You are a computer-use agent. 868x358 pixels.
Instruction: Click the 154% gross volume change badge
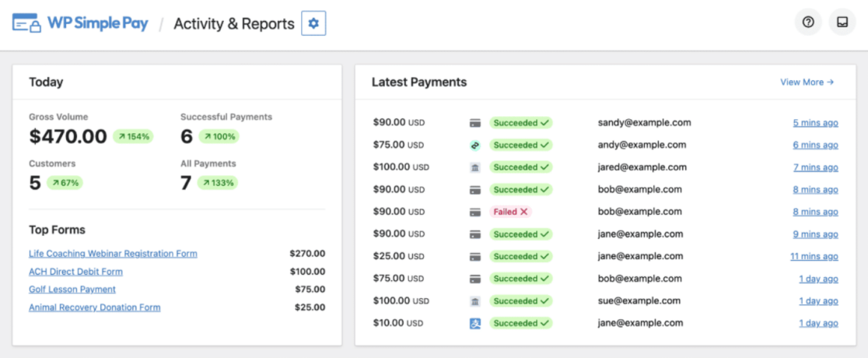coord(133,136)
